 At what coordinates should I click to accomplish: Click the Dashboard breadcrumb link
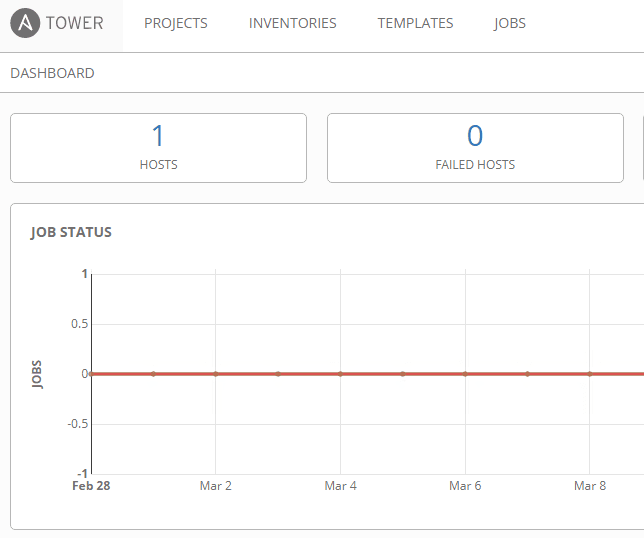click(x=53, y=73)
